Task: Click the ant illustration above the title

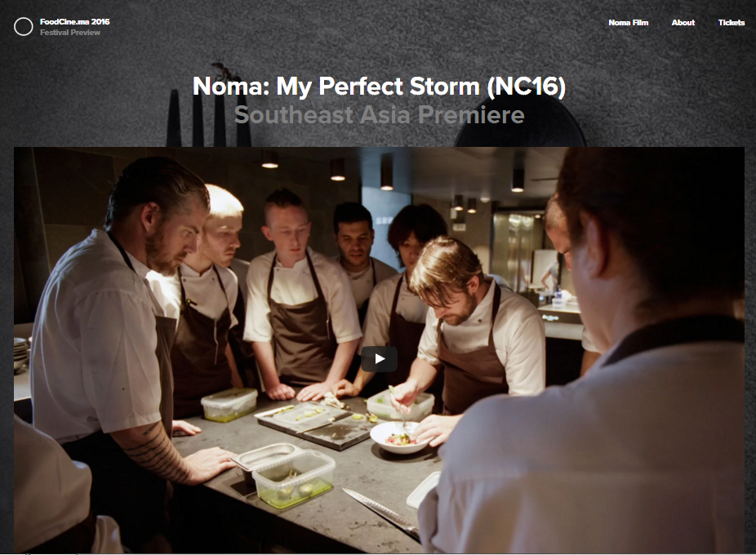Action: point(224,70)
